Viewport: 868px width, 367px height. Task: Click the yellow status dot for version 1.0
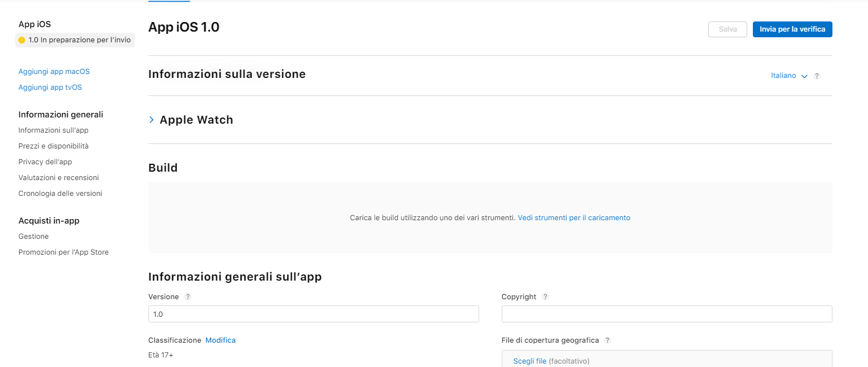(22, 40)
